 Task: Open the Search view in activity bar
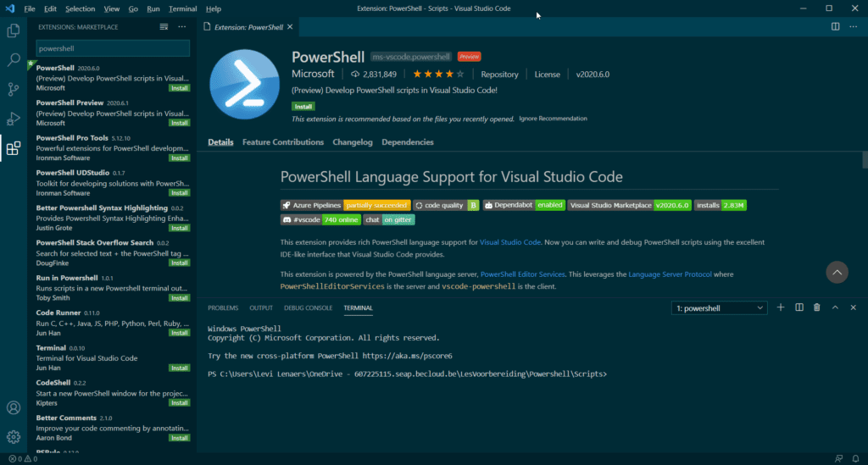14,60
